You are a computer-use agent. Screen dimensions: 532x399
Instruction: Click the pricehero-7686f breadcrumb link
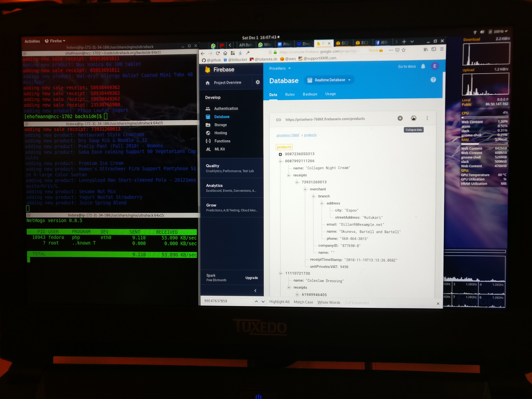click(287, 135)
